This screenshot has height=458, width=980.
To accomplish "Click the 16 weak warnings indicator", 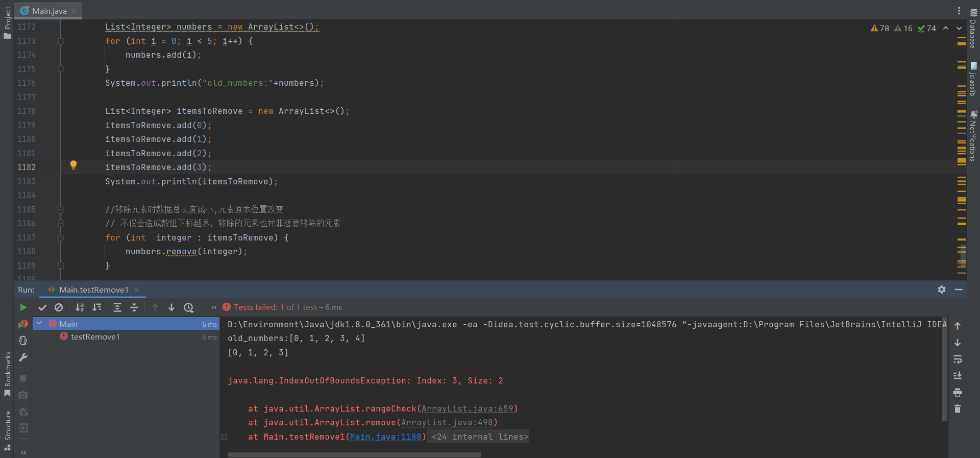I will click(903, 29).
